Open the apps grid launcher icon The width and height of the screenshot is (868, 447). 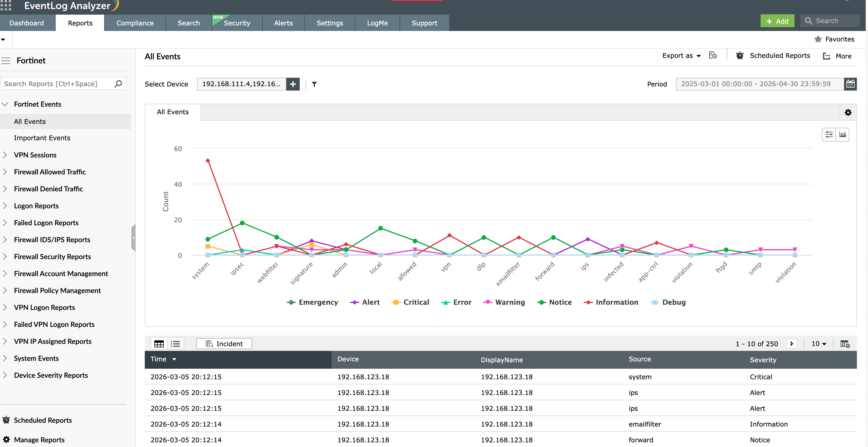tap(6, 5)
